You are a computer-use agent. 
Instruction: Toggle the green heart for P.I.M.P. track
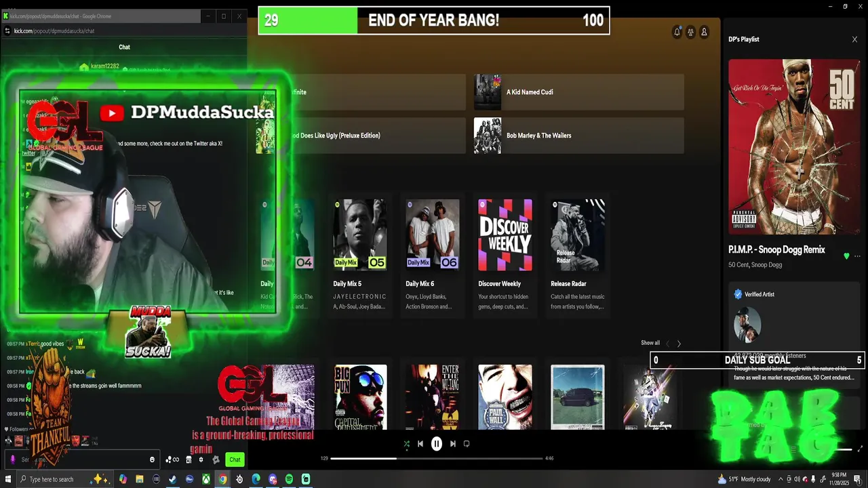pos(846,256)
